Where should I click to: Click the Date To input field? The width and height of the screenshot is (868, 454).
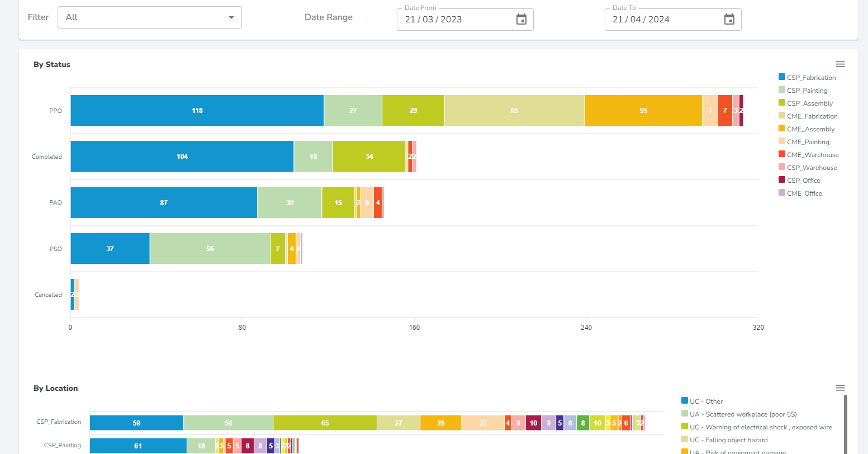click(673, 20)
